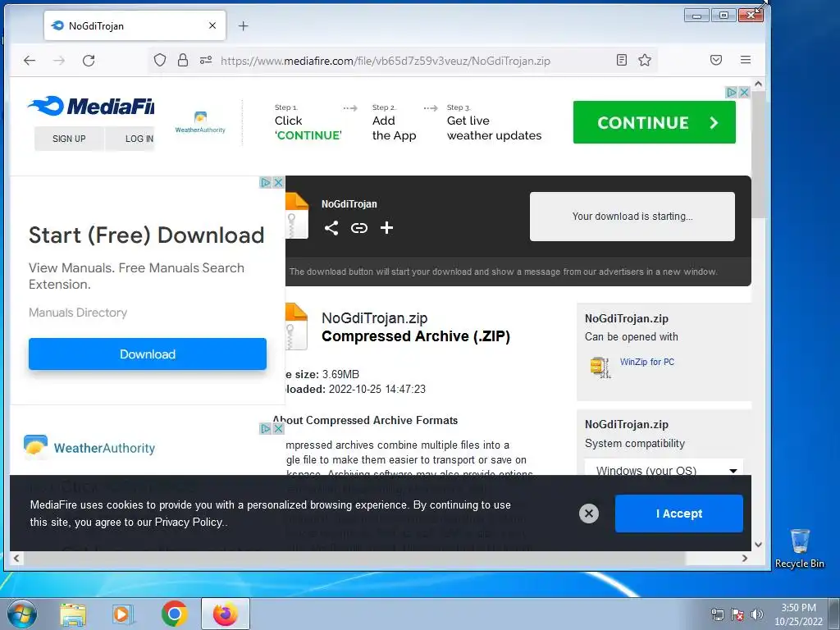Image resolution: width=840 pixels, height=630 pixels.
Task: Click the MediaFire address bar URL
Action: pyautogui.click(x=386, y=61)
